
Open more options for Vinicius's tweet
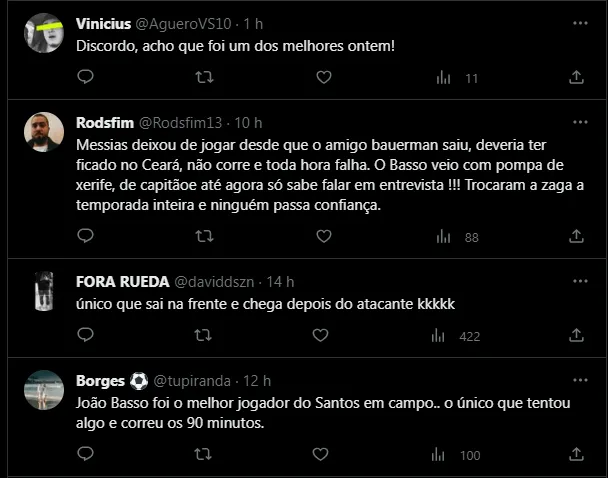pyautogui.click(x=579, y=22)
